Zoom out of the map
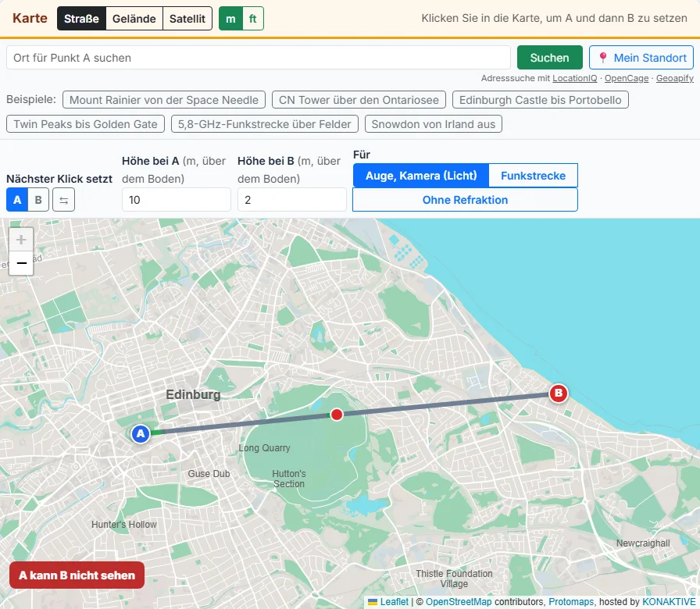This screenshot has height=609, width=700. coord(21,263)
